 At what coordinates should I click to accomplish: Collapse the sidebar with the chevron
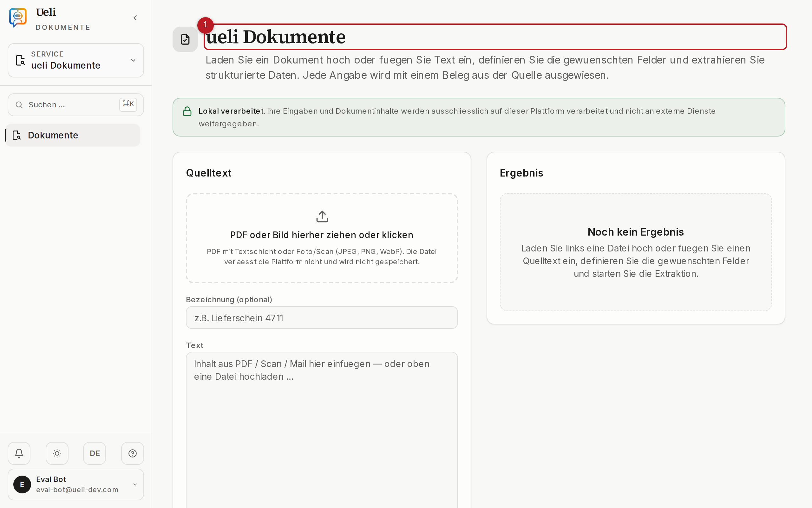(135, 18)
